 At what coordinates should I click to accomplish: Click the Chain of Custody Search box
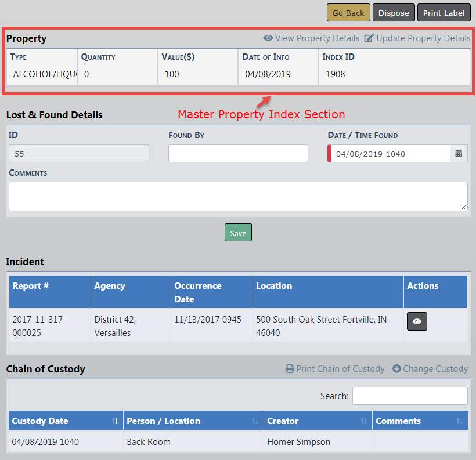[x=410, y=396]
